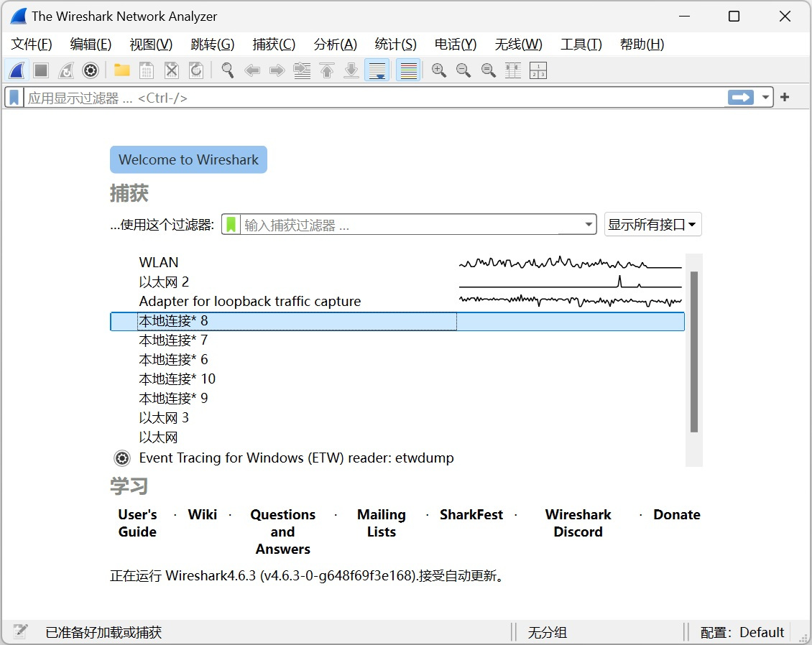Image resolution: width=812 pixels, height=645 pixels.
Task: Find a packet with the magnifier icon
Action: pyautogui.click(x=227, y=70)
